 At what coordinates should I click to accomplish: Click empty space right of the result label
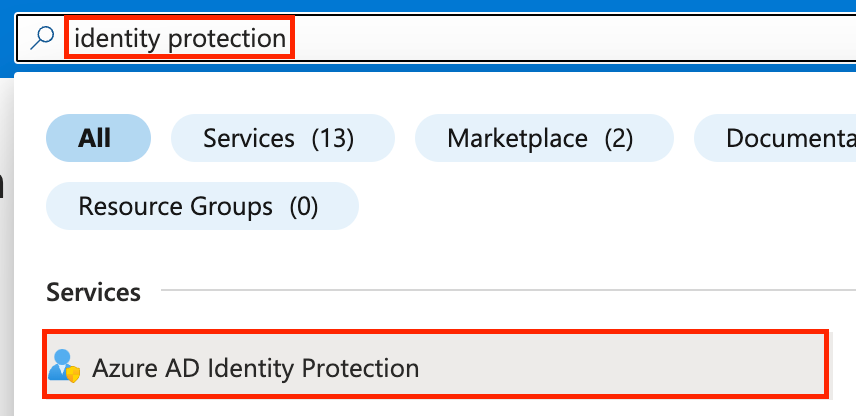click(620, 367)
